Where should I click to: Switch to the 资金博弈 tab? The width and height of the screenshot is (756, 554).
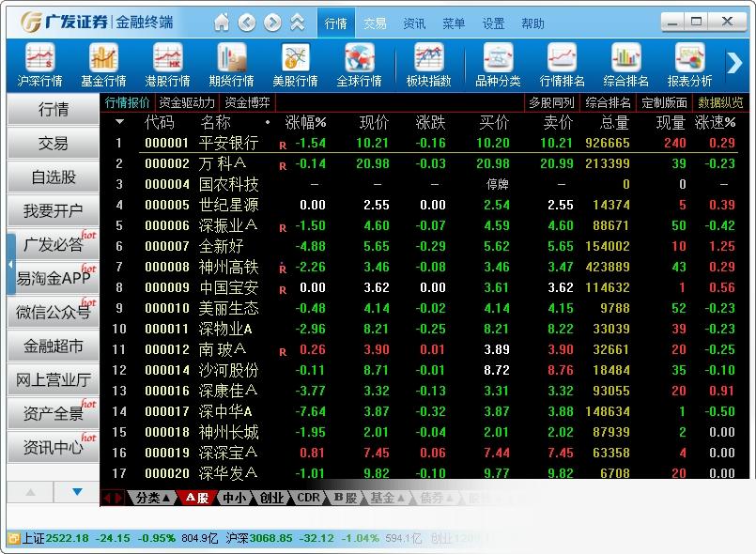[x=247, y=102]
